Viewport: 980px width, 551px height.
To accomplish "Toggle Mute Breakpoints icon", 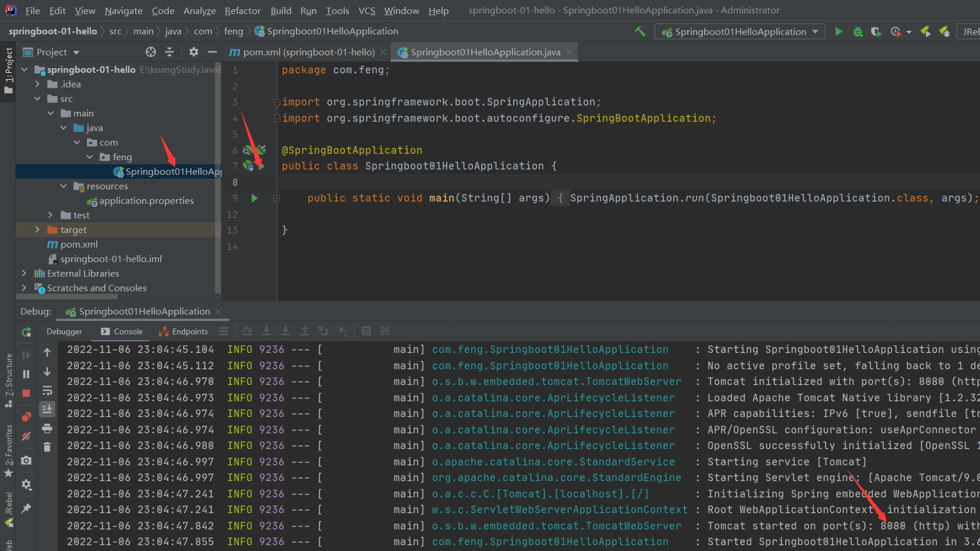I will 26,436.
